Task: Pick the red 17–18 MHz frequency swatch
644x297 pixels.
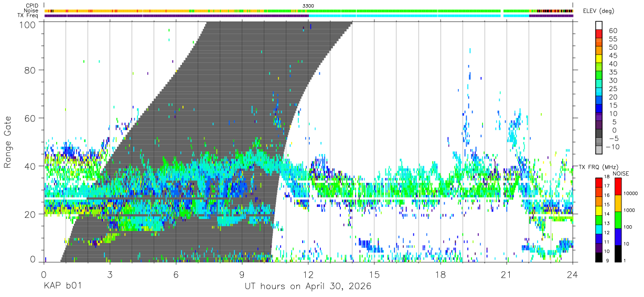Action: 599,182
